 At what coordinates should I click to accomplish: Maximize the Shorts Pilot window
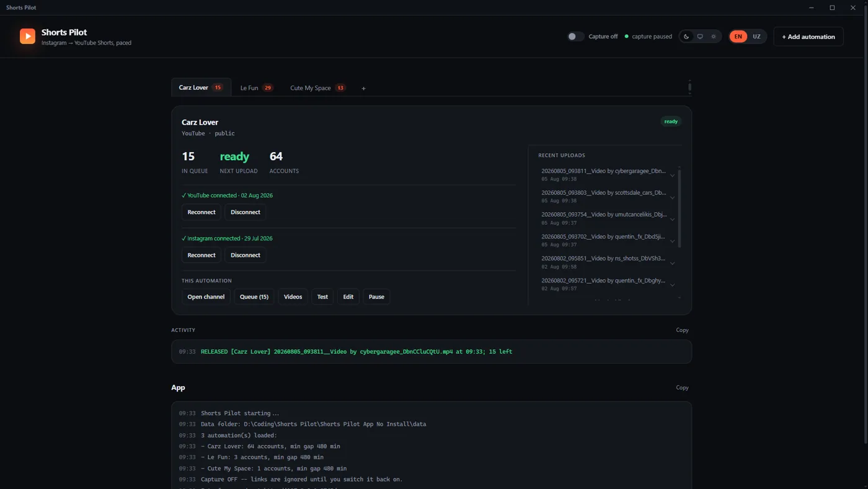click(x=832, y=7)
